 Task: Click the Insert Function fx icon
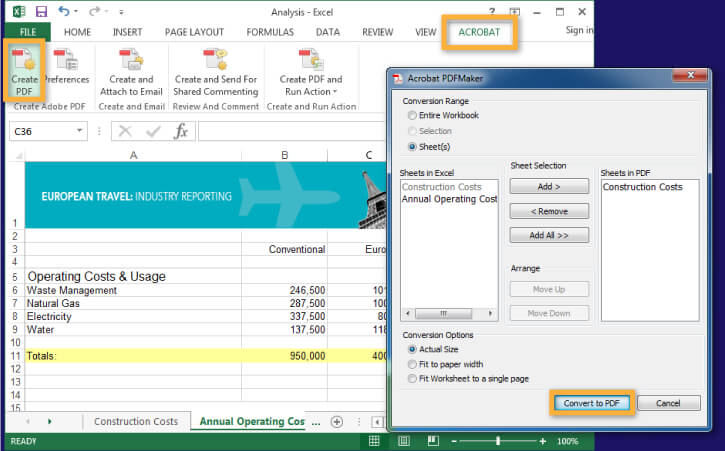tap(181, 131)
